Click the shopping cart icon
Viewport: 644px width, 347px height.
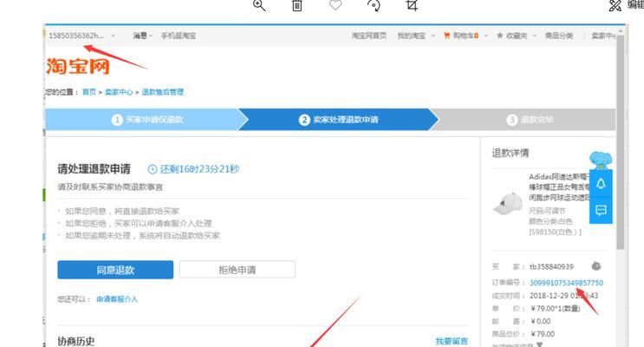(447, 36)
